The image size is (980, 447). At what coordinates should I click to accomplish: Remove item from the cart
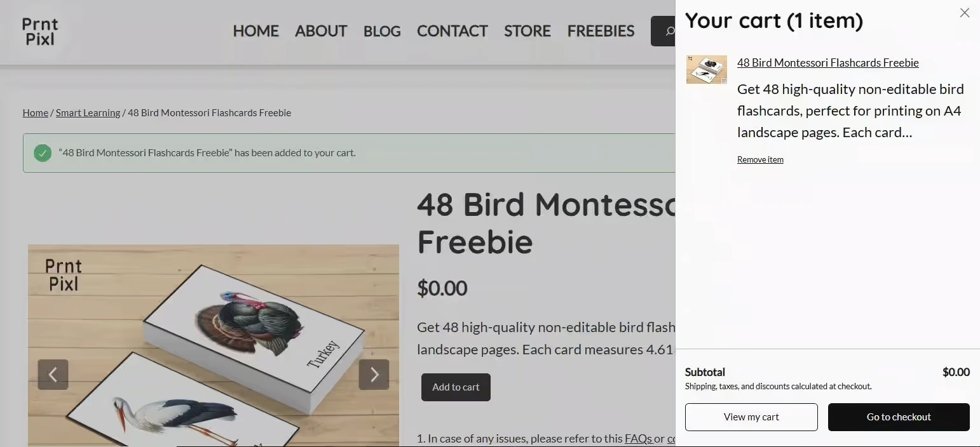tap(760, 159)
